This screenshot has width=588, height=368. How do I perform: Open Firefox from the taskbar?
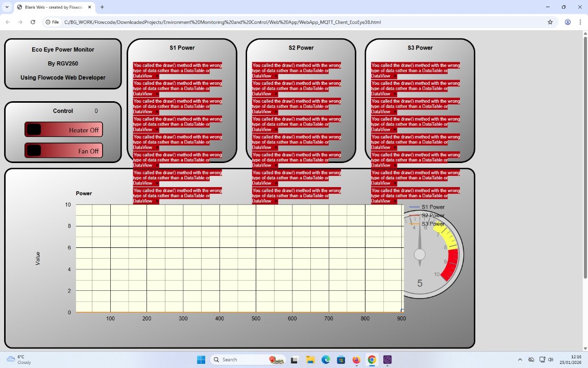coord(356,360)
